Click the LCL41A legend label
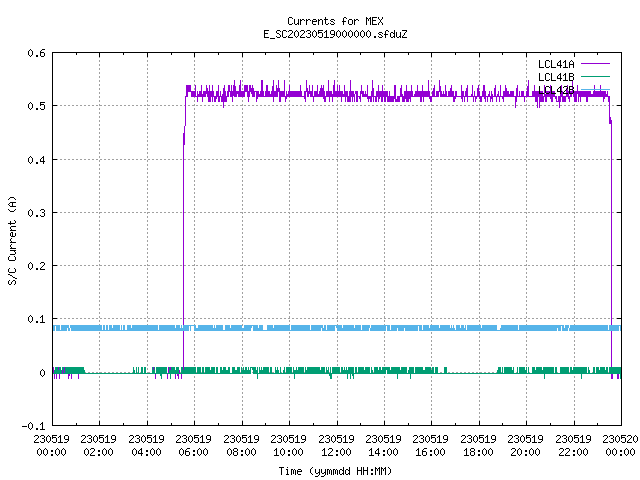Image resolution: width=640 pixels, height=480 pixels. (556, 64)
